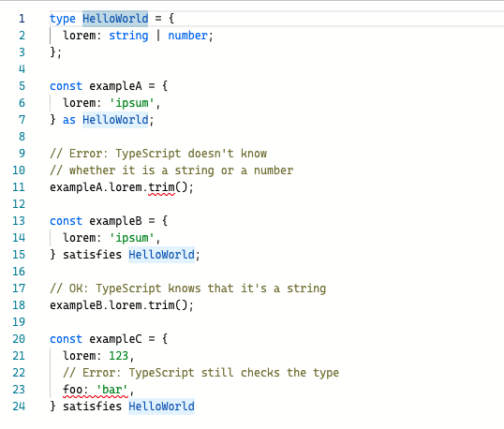Select 'string' type on line 2
The height and width of the screenshot is (429, 504).
click(128, 36)
